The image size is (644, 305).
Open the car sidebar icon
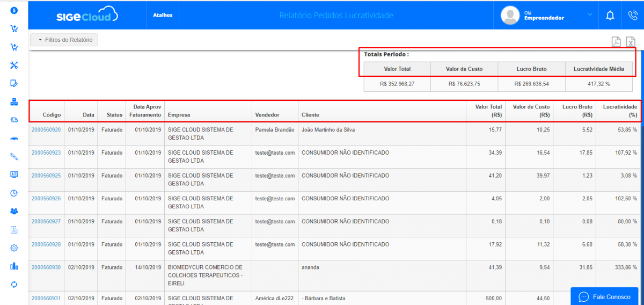click(14, 138)
